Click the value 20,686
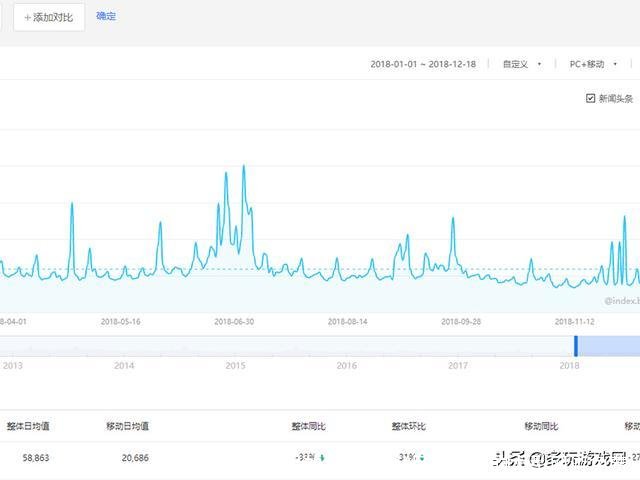 click(x=135, y=458)
